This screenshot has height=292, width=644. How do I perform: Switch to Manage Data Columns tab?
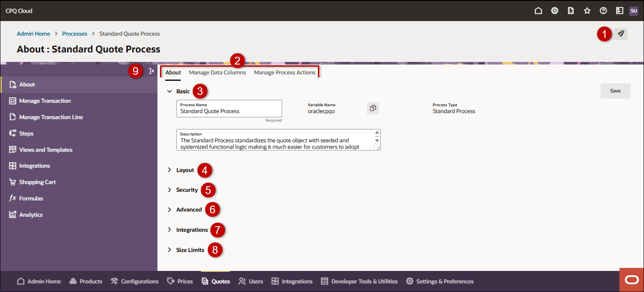pos(217,72)
